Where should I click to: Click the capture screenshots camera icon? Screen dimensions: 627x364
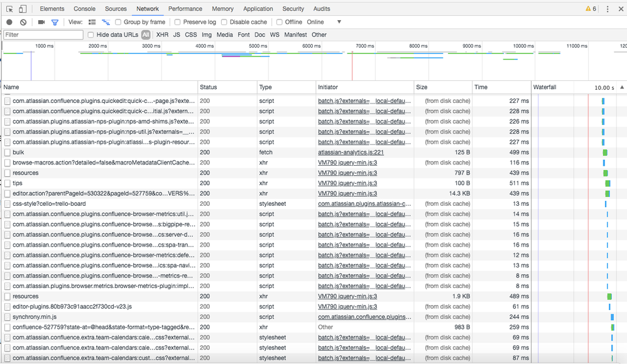tap(41, 22)
